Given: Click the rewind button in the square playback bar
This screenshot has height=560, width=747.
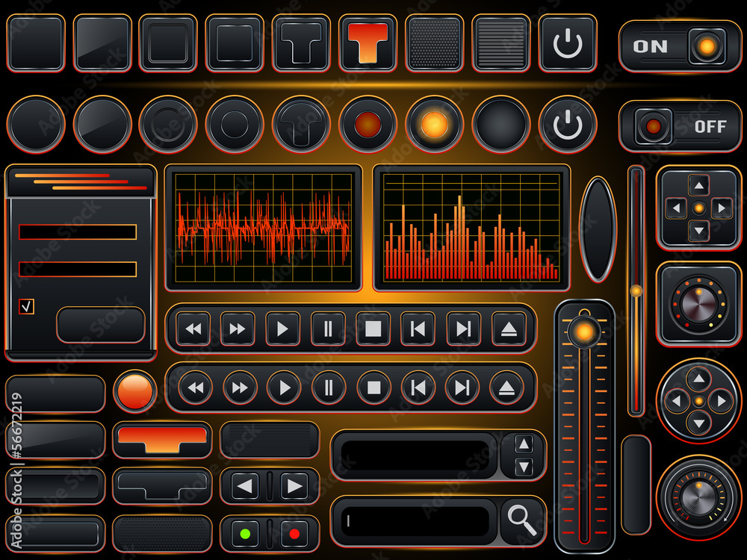Looking at the screenshot, I should coord(193,329).
